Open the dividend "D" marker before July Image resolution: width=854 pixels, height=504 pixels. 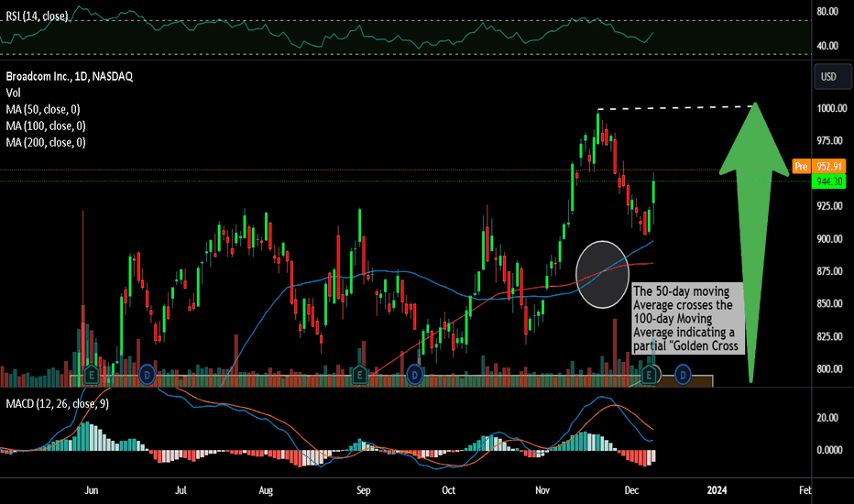pyautogui.click(x=147, y=375)
